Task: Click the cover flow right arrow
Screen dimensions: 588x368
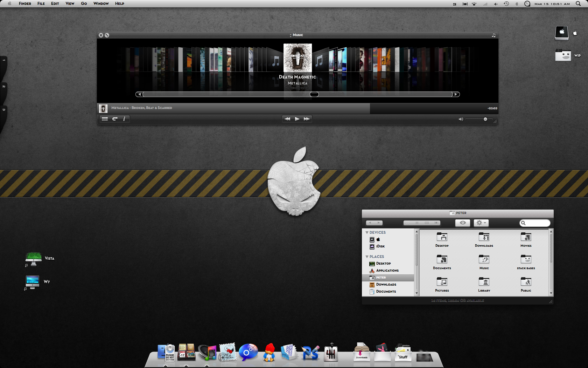Action: pyautogui.click(x=456, y=94)
